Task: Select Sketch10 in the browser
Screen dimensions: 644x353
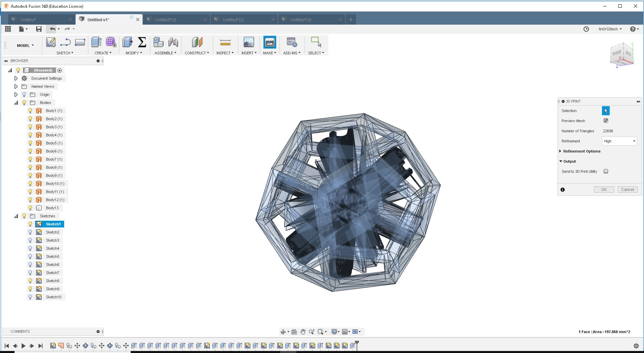Action: (x=53, y=297)
